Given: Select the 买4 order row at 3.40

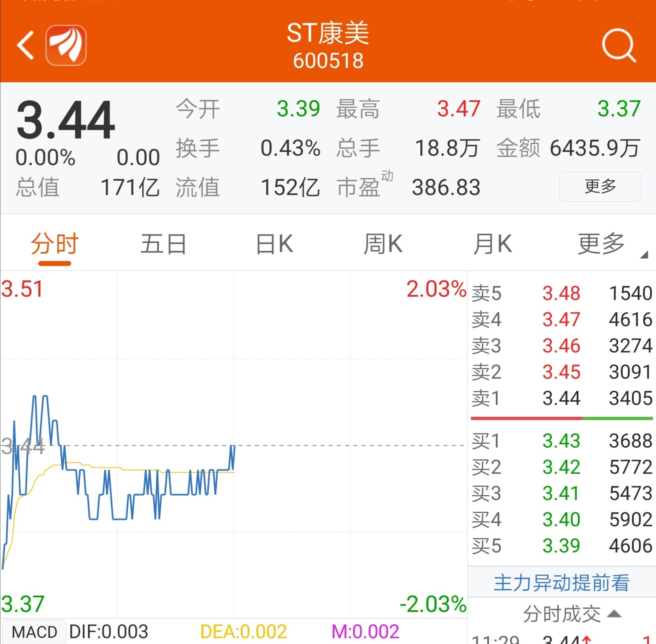Looking at the screenshot, I should [561, 519].
